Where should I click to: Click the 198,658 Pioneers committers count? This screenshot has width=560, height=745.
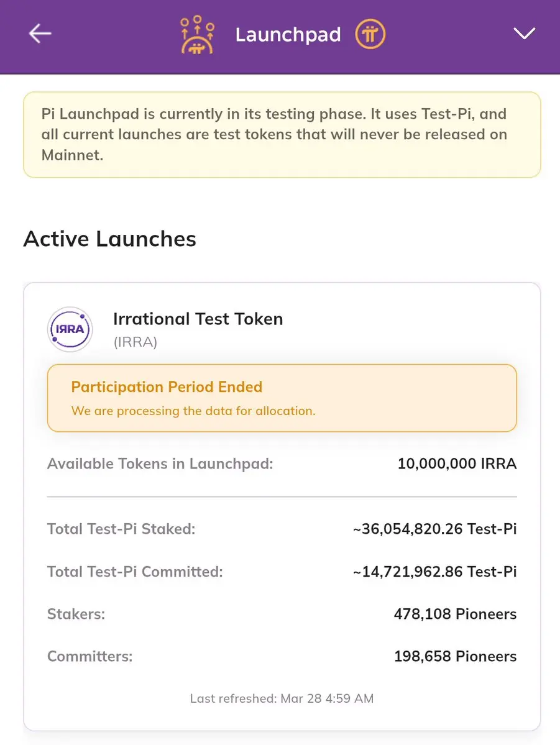455,656
